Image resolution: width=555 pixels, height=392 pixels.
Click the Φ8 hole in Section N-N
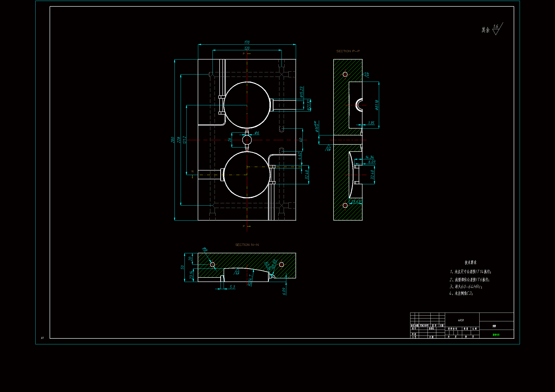(x=212, y=264)
